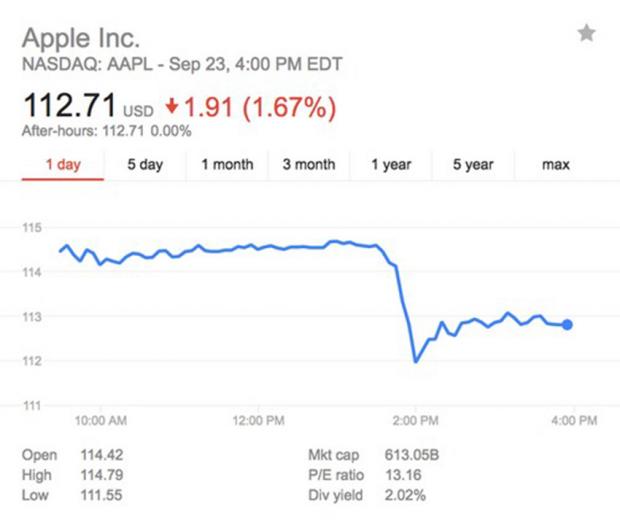Switch to the 5 day tab
Screen dimensions: 620x531
[145, 164]
